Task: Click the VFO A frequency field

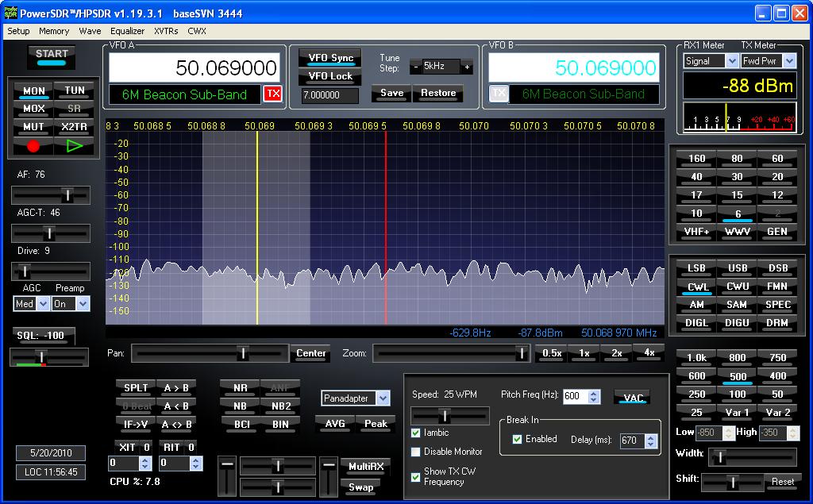Action: coord(194,68)
